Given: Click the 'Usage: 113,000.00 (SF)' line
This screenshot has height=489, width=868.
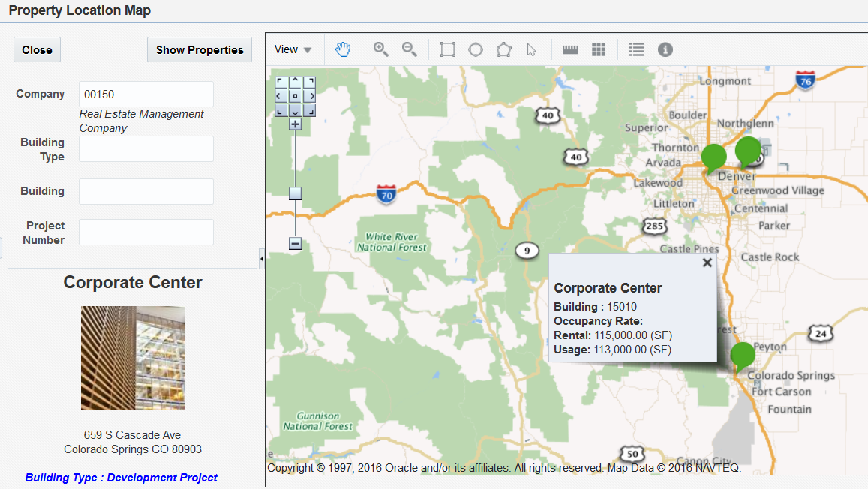Looking at the screenshot, I should click(613, 349).
